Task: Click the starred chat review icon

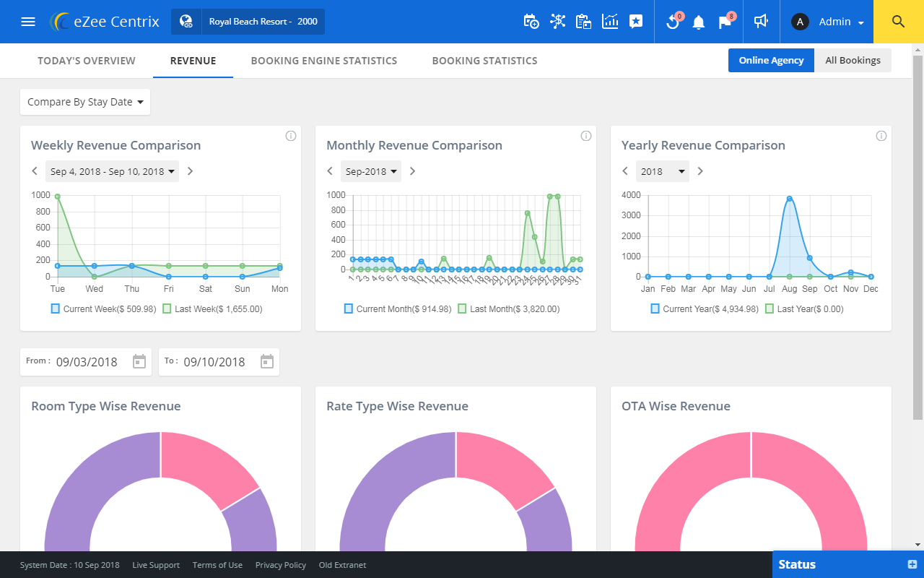Action: pyautogui.click(x=636, y=22)
